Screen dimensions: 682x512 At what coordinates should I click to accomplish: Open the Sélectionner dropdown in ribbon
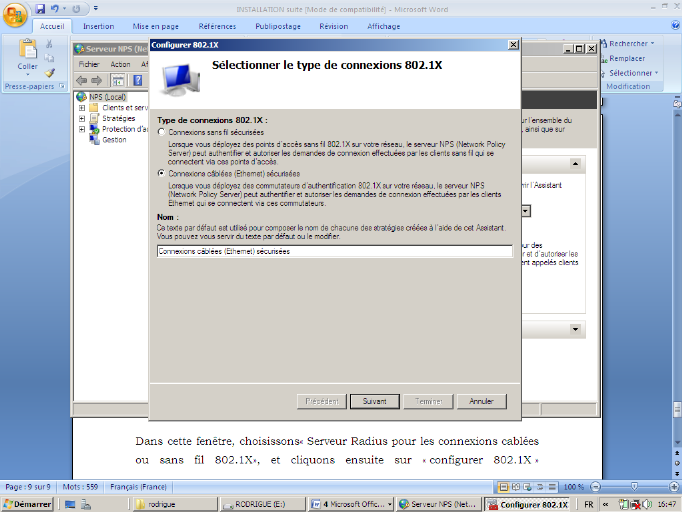(x=630, y=73)
